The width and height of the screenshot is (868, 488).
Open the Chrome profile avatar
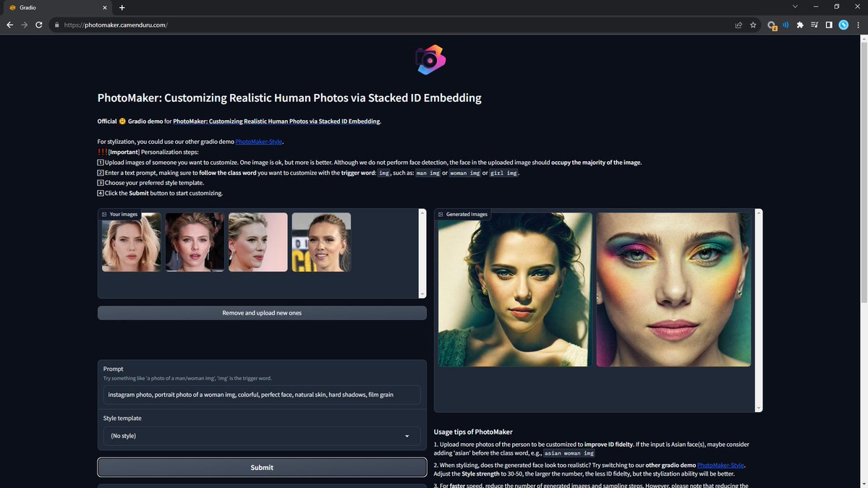tap(843, 25)
